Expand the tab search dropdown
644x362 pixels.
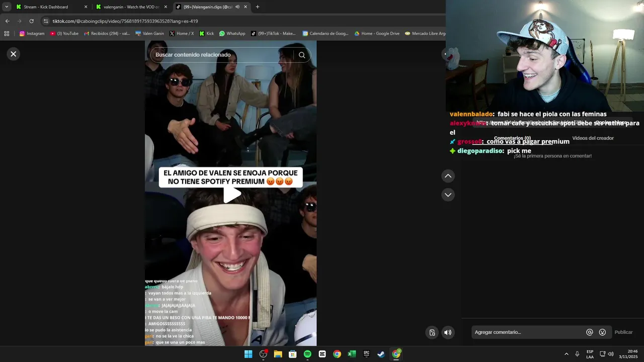[7, 7]
